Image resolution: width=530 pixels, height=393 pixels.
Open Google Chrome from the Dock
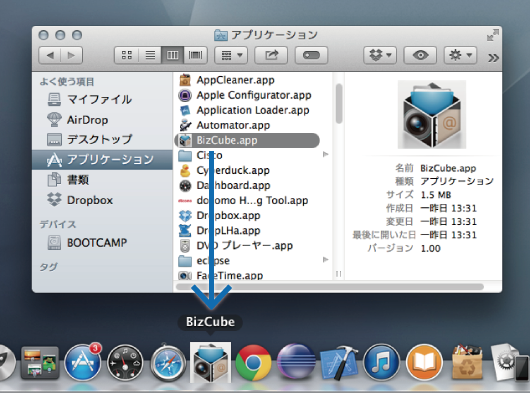point(253,363)
